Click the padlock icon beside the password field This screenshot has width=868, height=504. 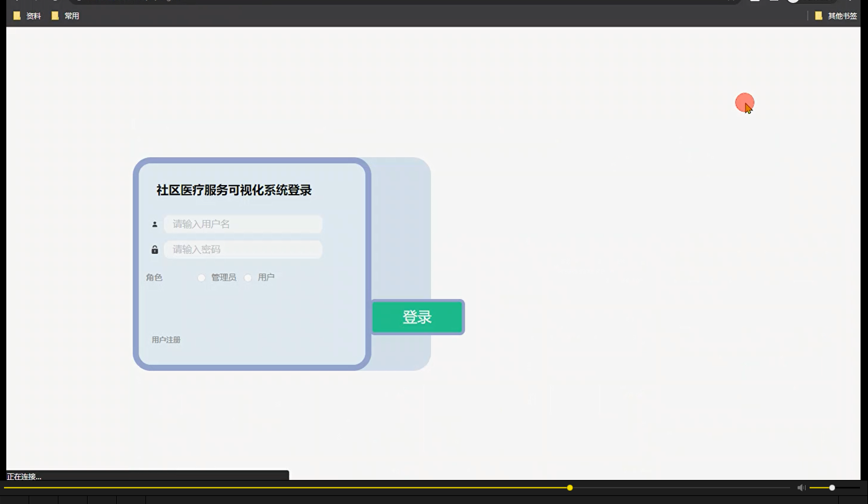(155, 249)
